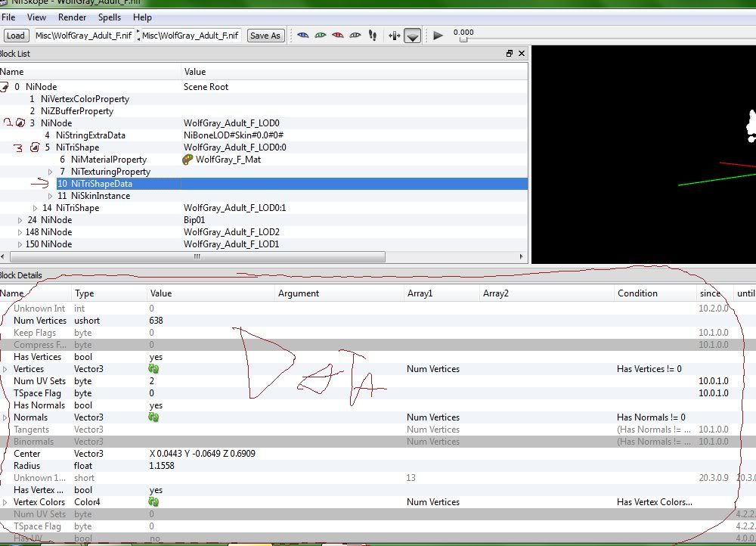
Task: Expand the 7 NiTexturingProperty node
Action: click(x=51, y=172)
